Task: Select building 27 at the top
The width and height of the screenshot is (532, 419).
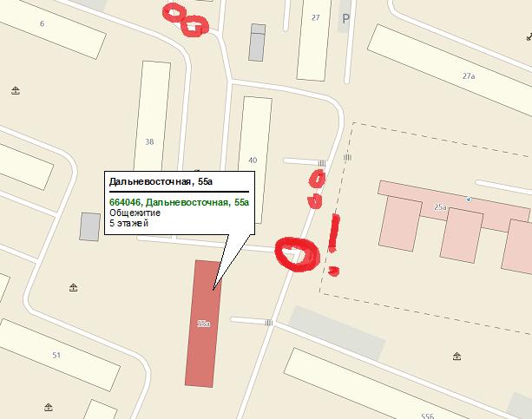Action: pyautogui.click(x=314, y=39)
